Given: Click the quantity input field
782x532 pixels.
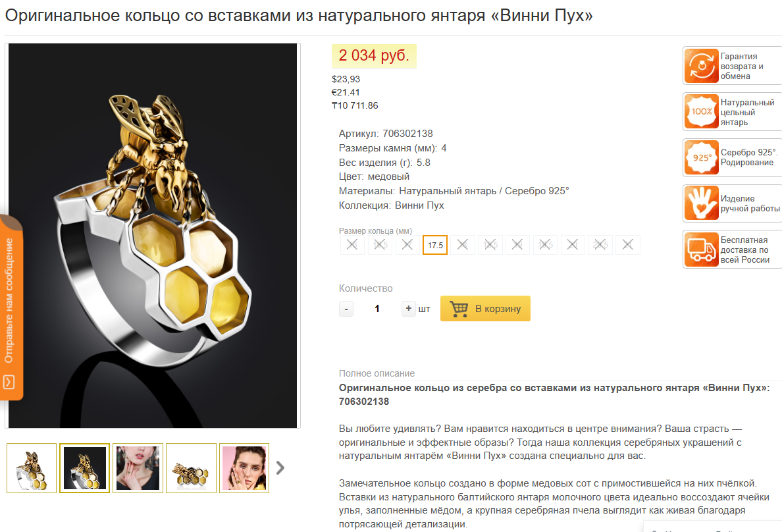Looking at the screenshot, I should click(x=378, y=309).
